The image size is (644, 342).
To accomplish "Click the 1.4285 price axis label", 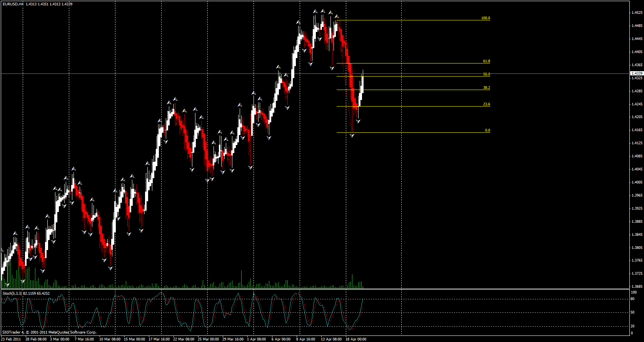I will [x=637, y=91].
